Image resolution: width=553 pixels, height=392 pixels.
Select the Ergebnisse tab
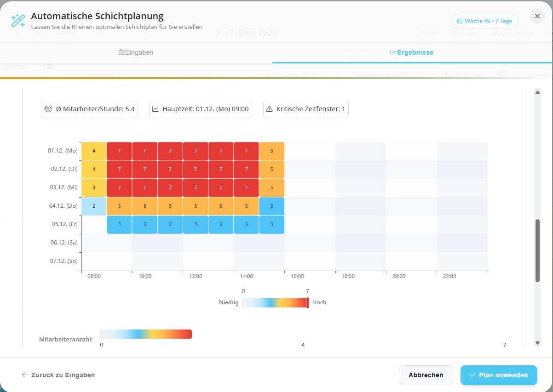(x=412, y=52)
